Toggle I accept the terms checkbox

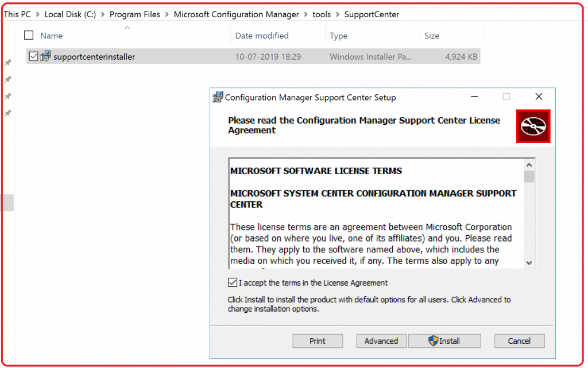[233, 282]
